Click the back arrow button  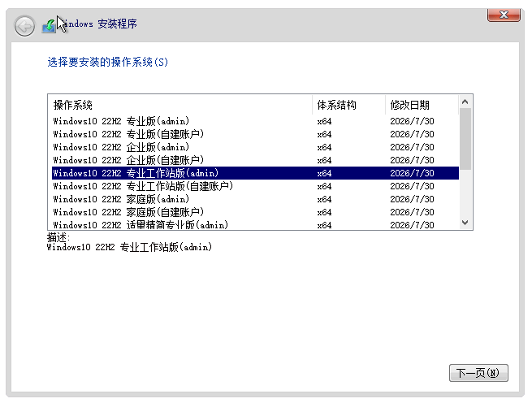coord(24,26)
